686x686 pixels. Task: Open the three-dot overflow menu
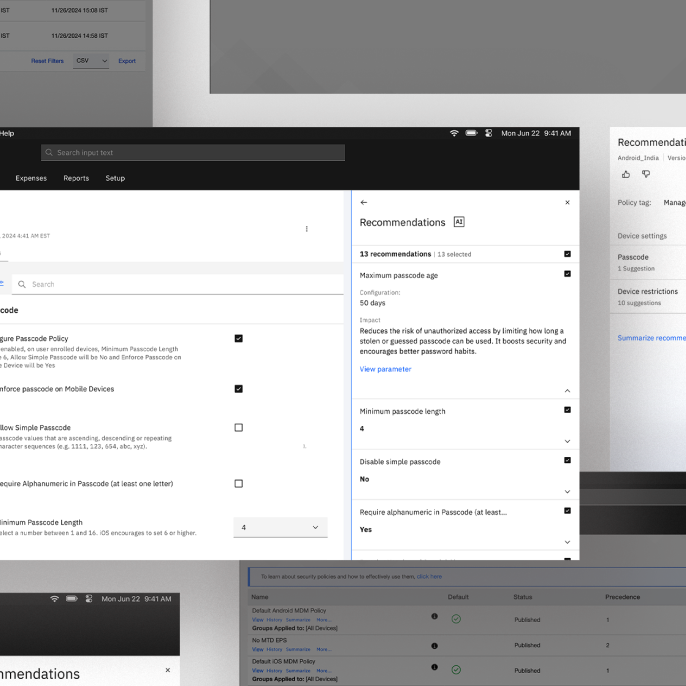pyautogui.click(x=307, y=229)
